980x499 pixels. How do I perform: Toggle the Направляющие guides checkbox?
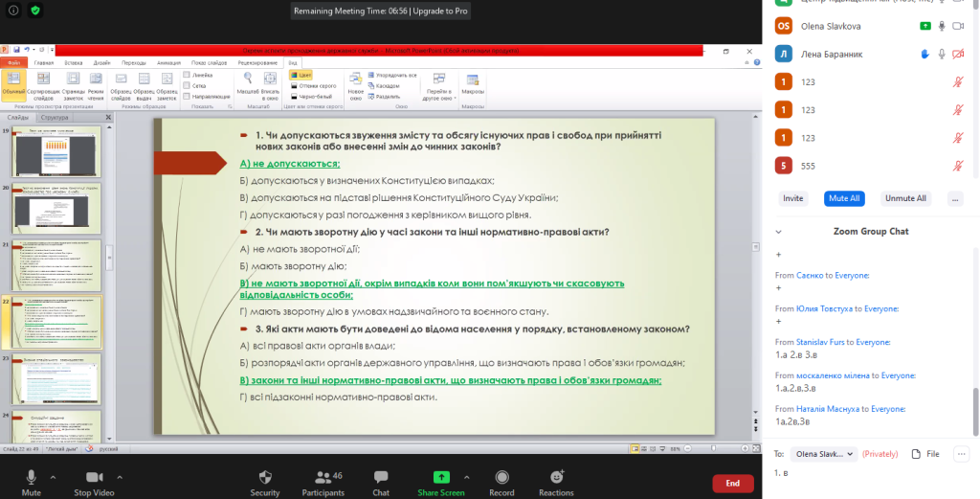click(x=187, y=97)
